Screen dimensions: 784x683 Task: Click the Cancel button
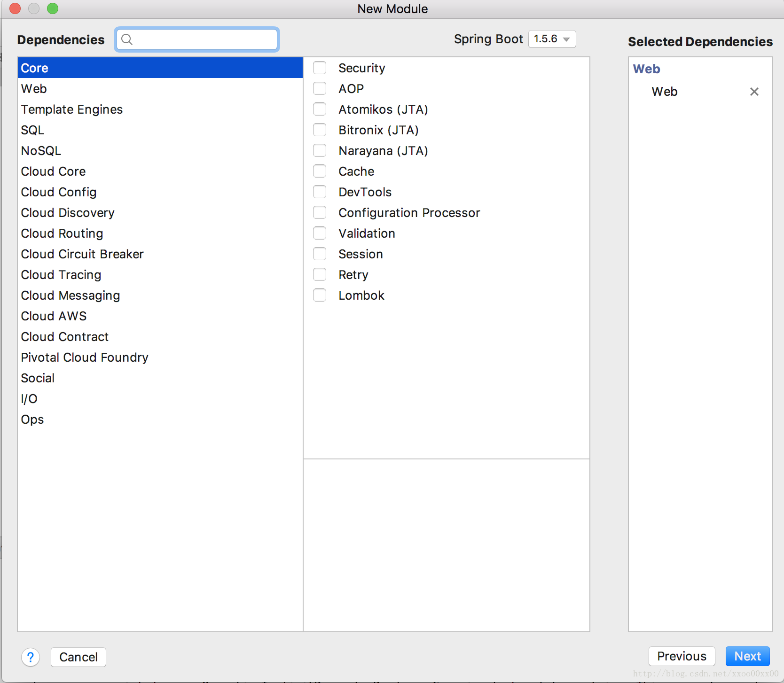point(78,657)
